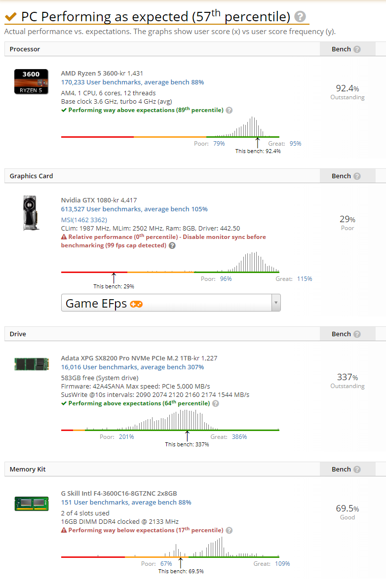Click the Ryzen 5 3600 processor thumbnail

(31, 82)
